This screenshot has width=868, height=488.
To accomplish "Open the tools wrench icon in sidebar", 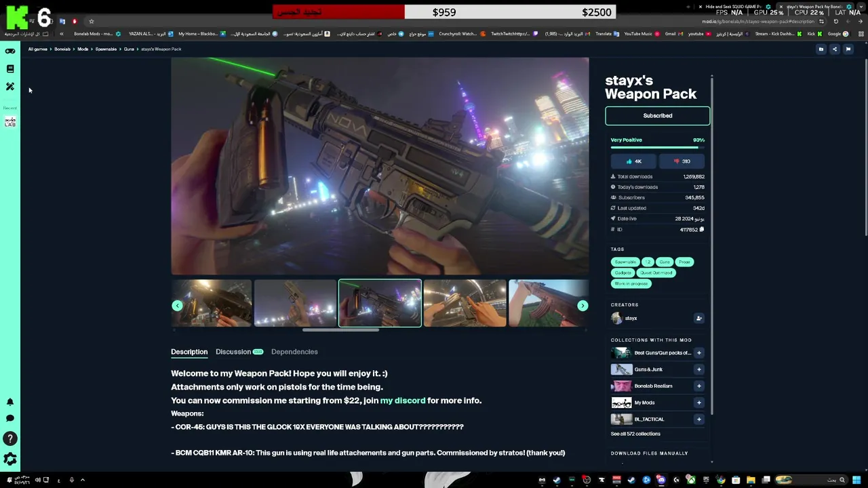I will tap(10, 87).
